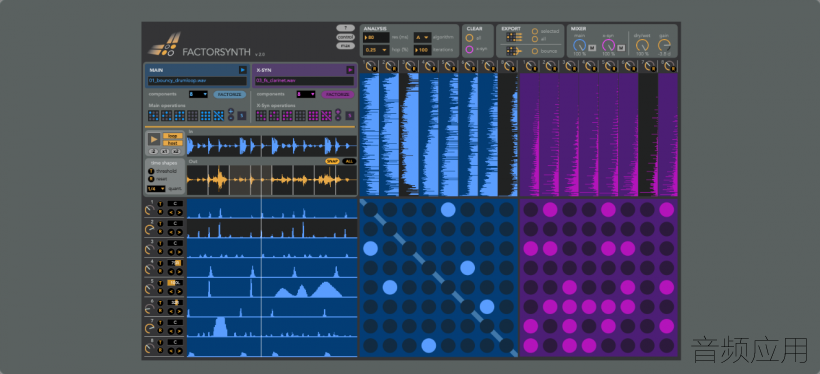
Task: Click the left arrow on component row 5
Action: point(170,291)
